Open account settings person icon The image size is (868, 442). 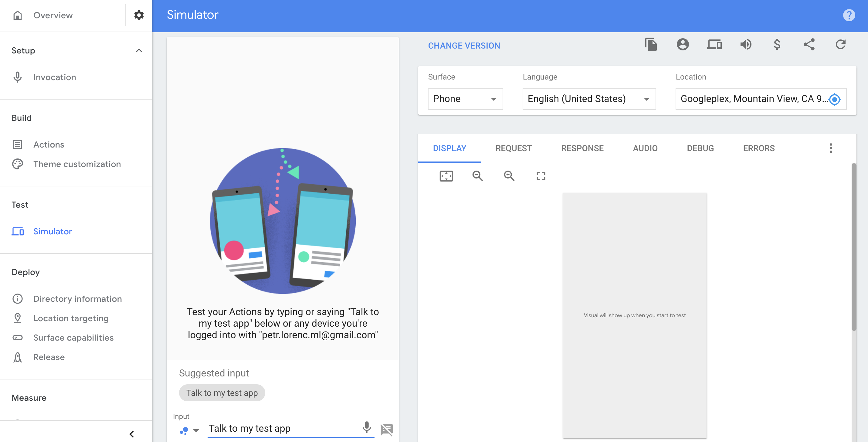point(683,45)
